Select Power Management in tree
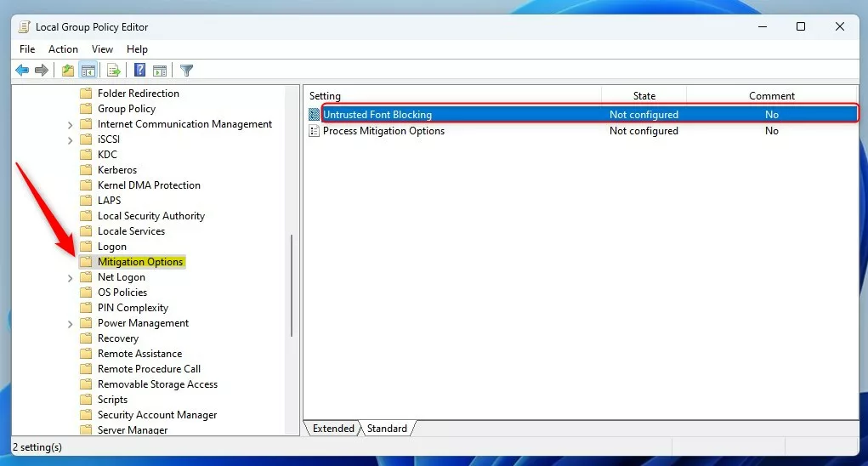The image size is (868, 466). pyautogui.click(x=143, y=322)
